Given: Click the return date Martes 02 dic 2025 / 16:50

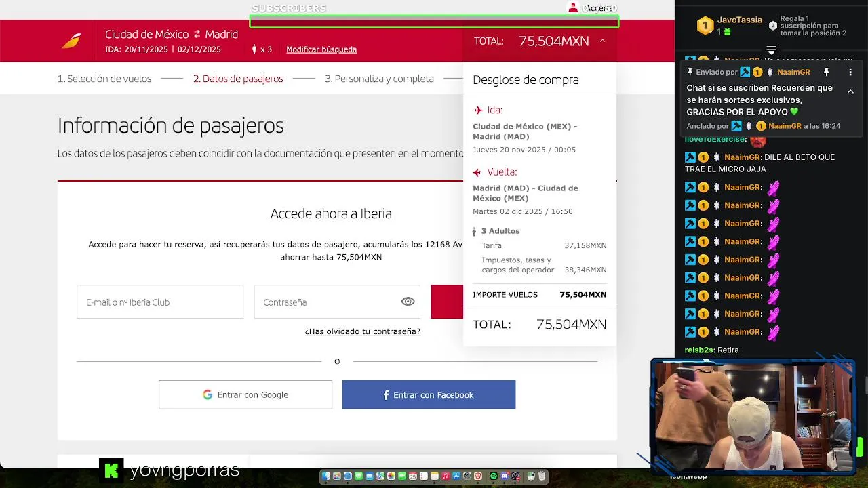Looking at the screenshot, I should click(523, 211).
